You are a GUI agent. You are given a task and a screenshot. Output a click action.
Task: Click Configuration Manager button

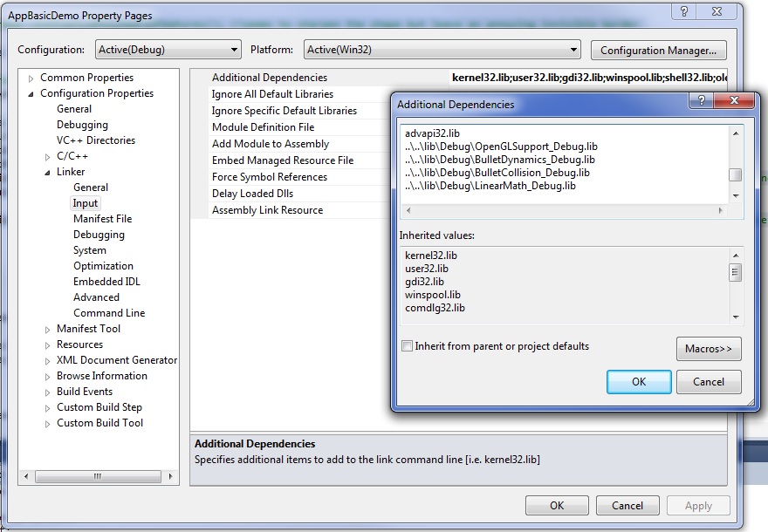(658, 50)
